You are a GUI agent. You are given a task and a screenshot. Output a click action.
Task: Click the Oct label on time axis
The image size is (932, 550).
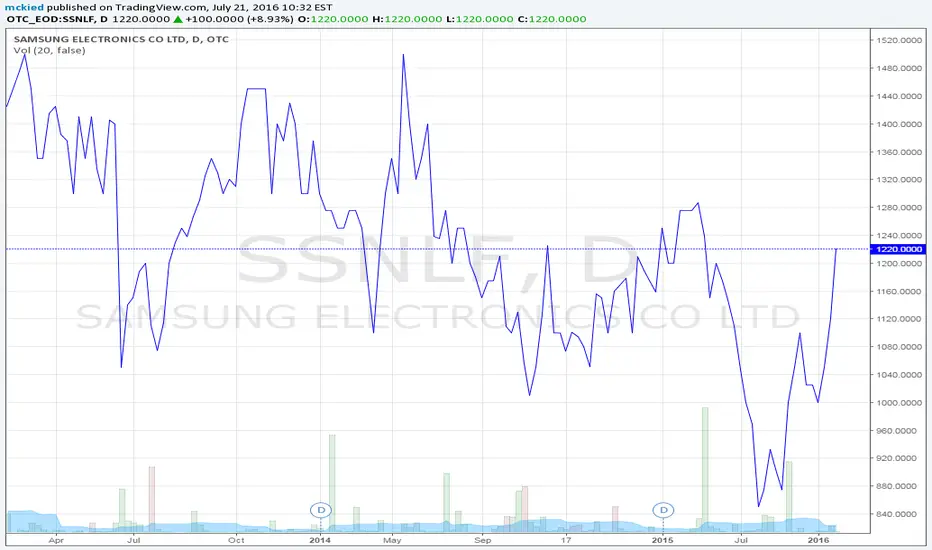[236, 540]
